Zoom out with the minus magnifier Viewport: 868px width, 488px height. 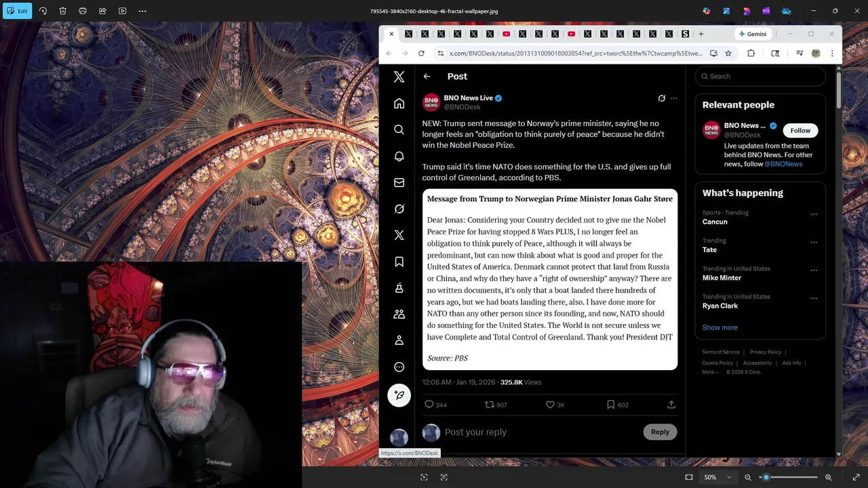(748, 477)
